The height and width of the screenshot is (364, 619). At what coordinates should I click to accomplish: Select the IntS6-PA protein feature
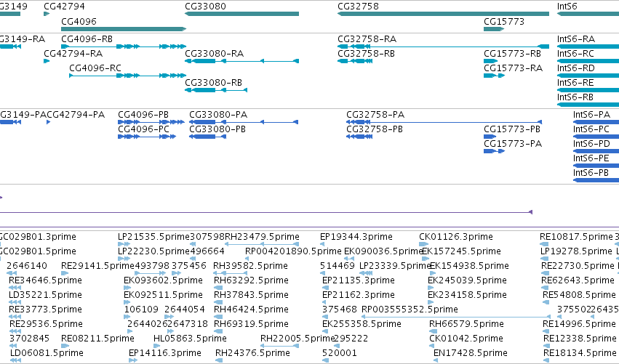coord(596,122)
